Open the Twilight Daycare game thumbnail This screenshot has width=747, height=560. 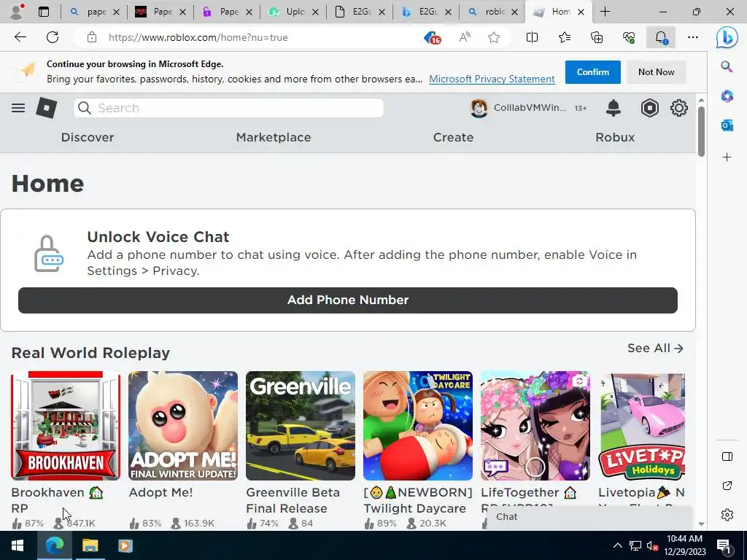418,426
